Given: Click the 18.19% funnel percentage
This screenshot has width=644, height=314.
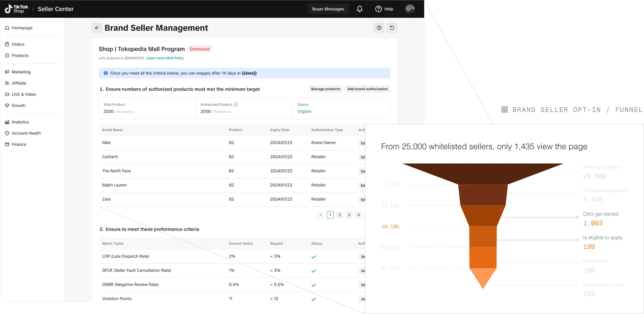Looking at the screenshot, I should point(390,227).
